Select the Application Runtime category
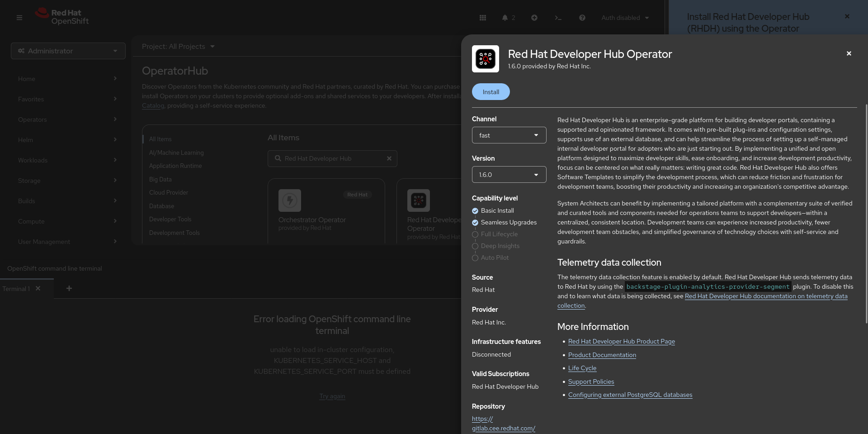 point(175,166)
